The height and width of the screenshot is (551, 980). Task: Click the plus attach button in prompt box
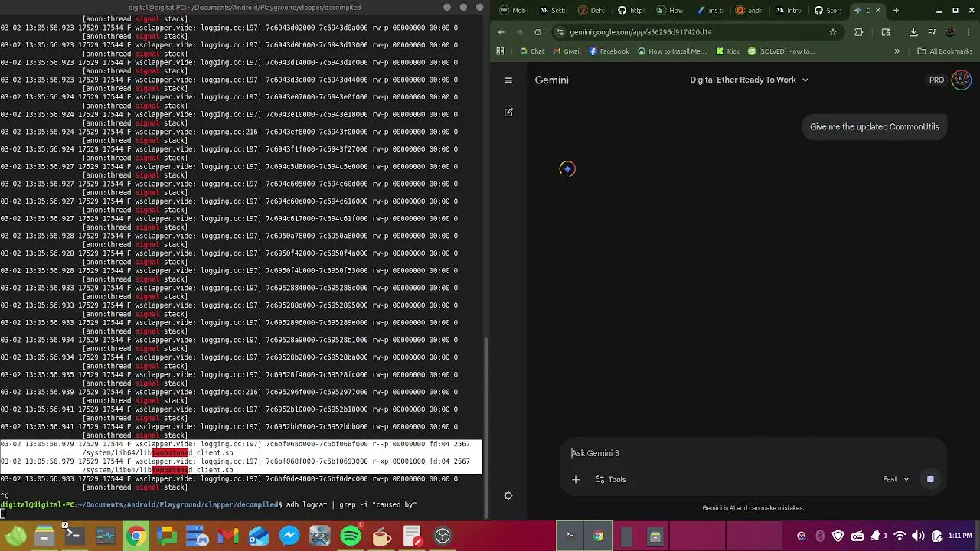pyautogui.click(x=576, y=479)
